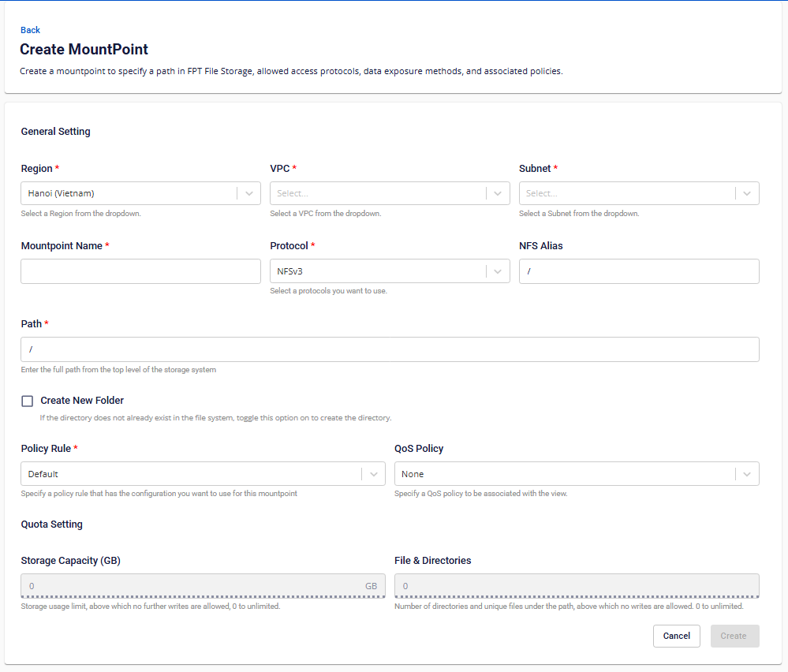Click into the NFS Alias field

tap(639, 271)
